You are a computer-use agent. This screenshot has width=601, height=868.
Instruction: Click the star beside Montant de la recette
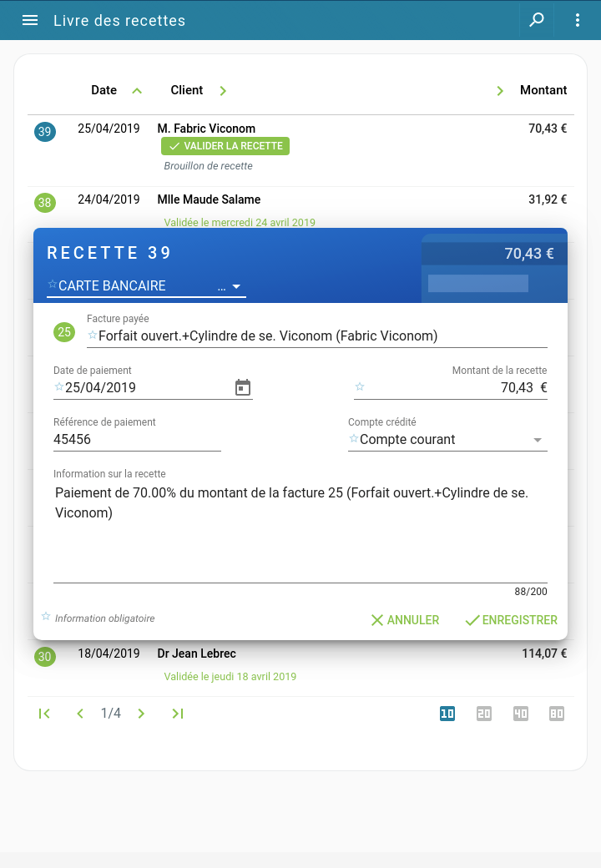click(359, 386)
